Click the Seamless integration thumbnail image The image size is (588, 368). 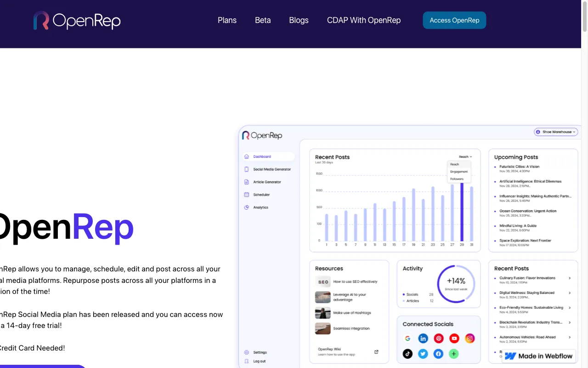pos(323,328)
